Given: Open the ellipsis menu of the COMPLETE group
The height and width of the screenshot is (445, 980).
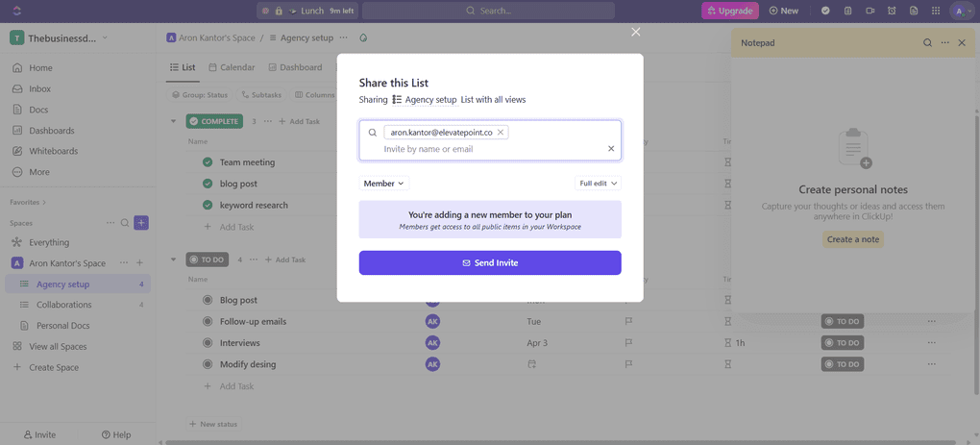Looking at the screenshot, I should pos(267,121).
